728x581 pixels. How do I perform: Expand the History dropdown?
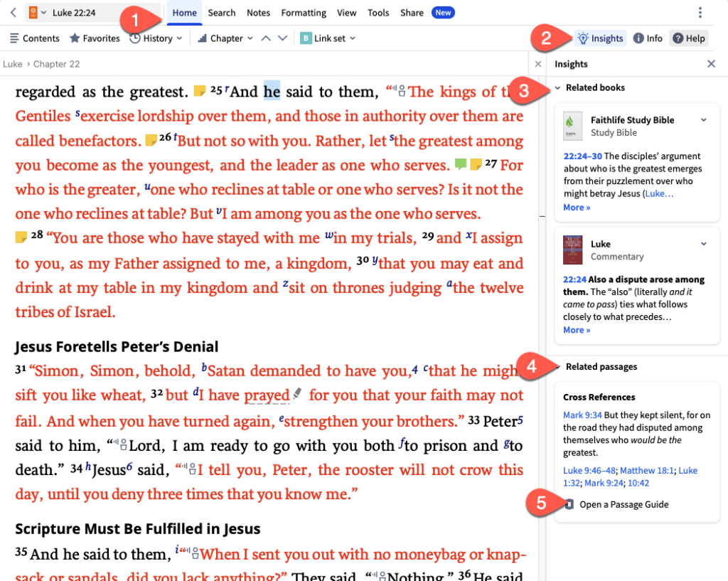156,38
